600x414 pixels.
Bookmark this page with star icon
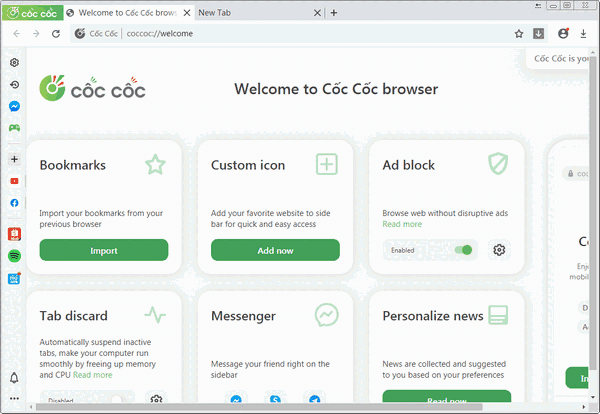pyautogui.click(x=518, y=34)
